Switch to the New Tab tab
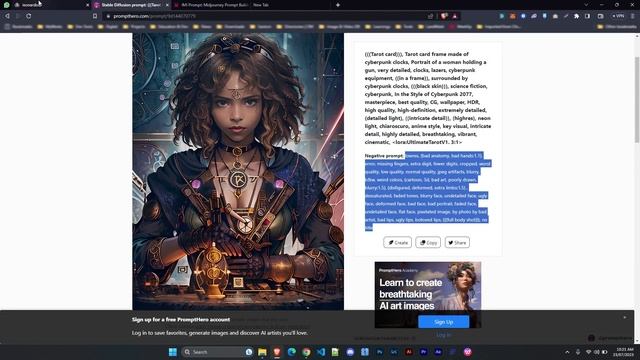 (x=261, y=5)
